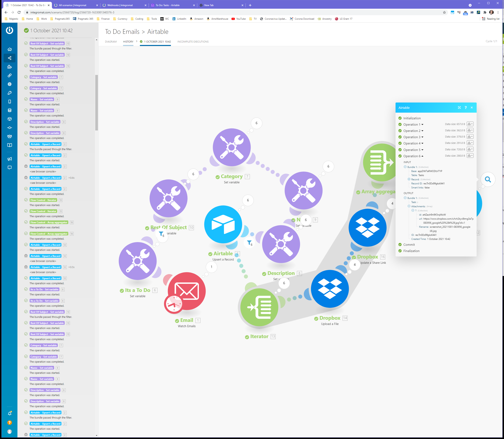Open Webhooks globe icon in sidebar
The image size is (504, 439).
point(10,84)
